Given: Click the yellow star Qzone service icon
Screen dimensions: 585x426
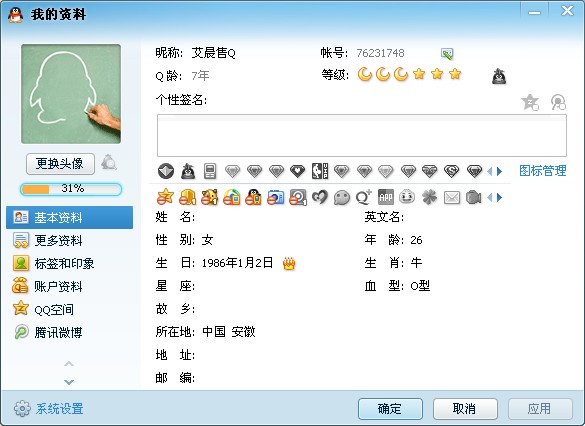Looking at the screenshot, I should click(165, 197).
